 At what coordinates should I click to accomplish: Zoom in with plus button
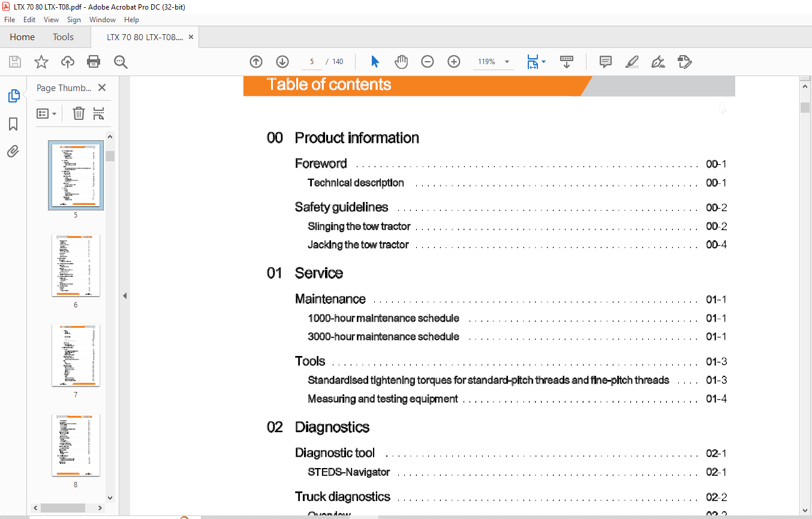tap(454, 62)
